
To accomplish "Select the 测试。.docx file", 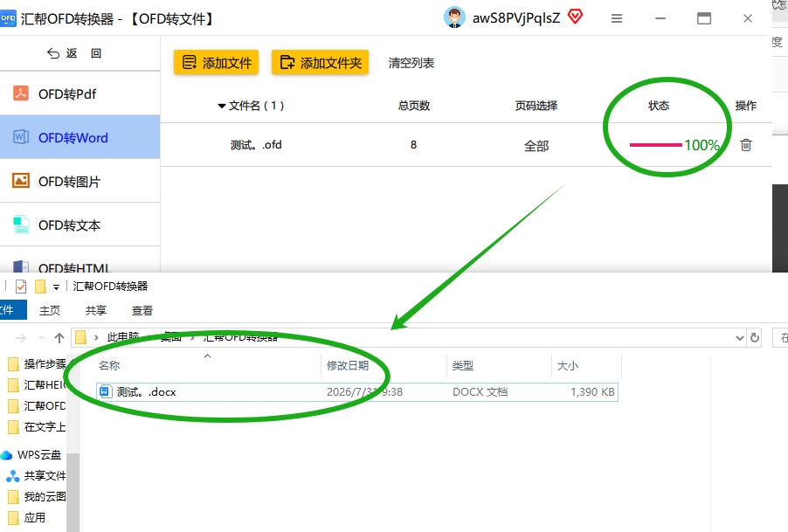I will pos(356,392).
